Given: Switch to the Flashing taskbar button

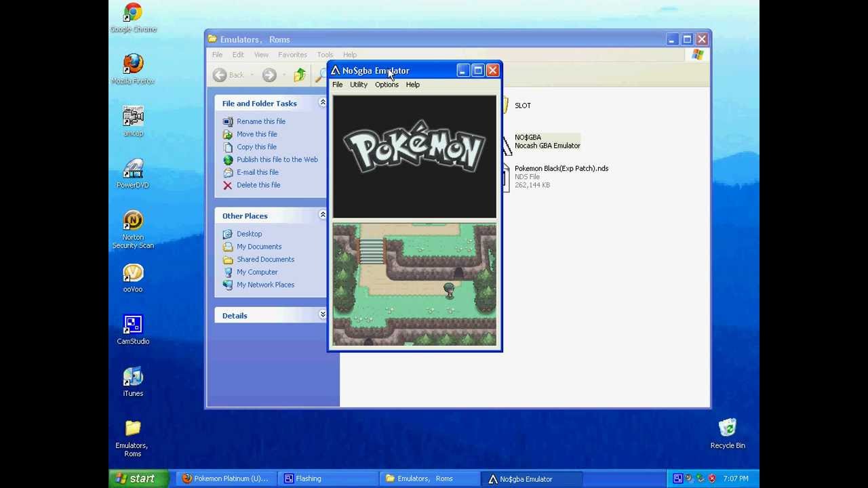Looking at the screenshot, I should click(x=328, y=479).
